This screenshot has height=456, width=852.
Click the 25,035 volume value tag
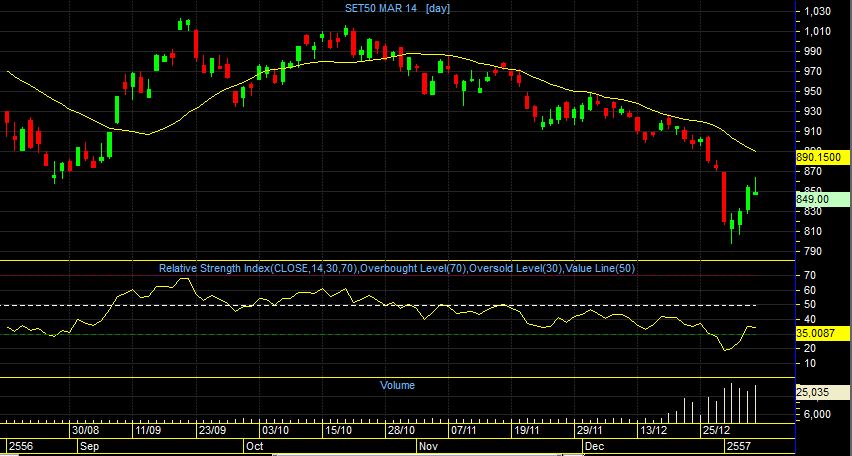[x=822, y=392]
